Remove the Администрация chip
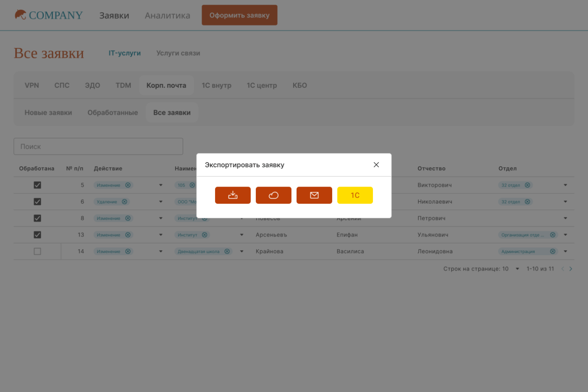Screen dimensions: 588x392 pyautogui.click(x=553, y=251)
